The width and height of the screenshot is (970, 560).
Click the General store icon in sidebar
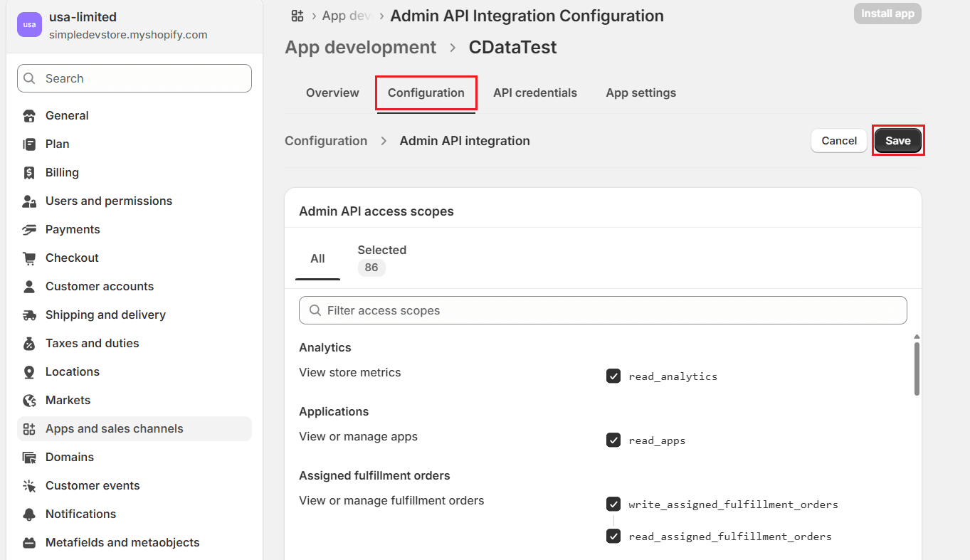29,116
